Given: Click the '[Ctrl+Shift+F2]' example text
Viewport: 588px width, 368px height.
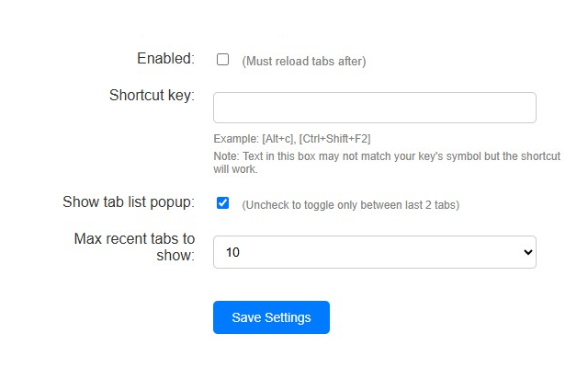Looking at the screenshot, I should pos(342,139).
